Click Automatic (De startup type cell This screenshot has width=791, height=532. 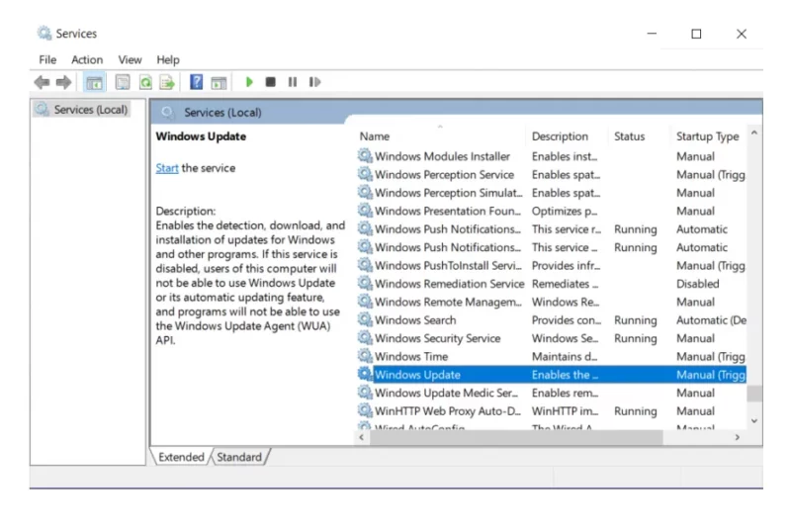[x=711, y=319]
